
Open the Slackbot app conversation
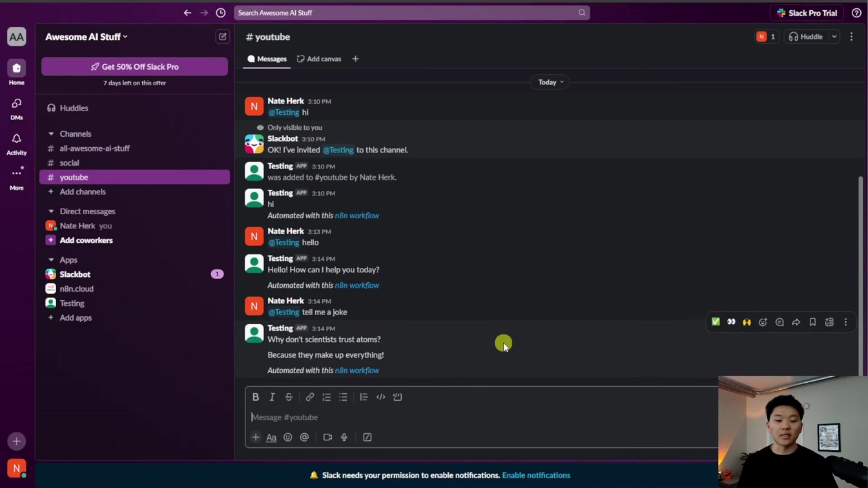click(134, 274)
